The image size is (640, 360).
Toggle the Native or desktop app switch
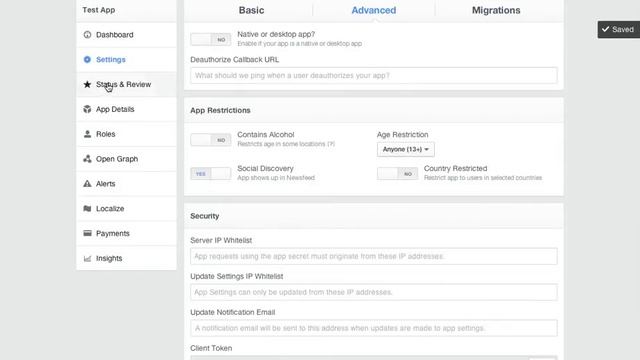pos(211,40)
